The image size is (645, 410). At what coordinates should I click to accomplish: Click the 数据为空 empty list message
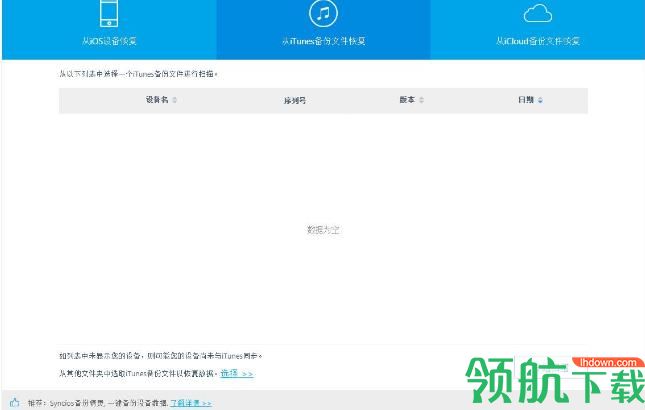[323, 230]
